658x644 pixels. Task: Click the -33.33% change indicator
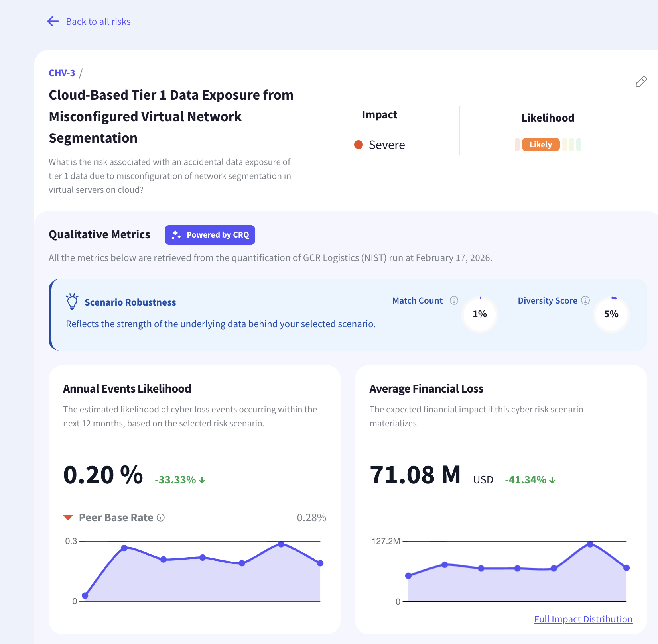tap(180, 480)
